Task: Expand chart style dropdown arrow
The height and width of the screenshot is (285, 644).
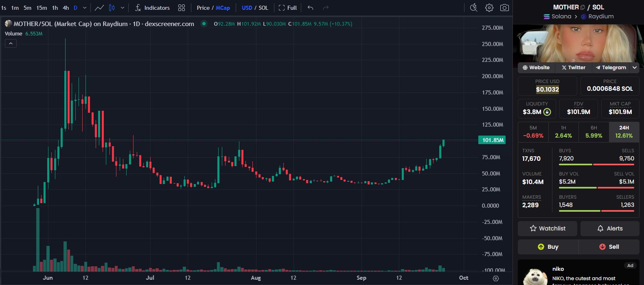Action: [123, 8]
